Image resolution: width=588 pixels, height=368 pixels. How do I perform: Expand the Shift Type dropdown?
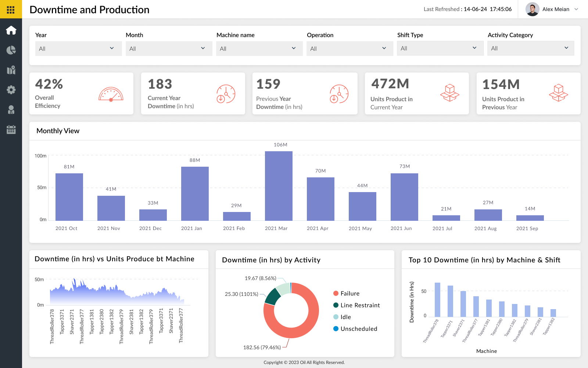click(x=440, y=48)
